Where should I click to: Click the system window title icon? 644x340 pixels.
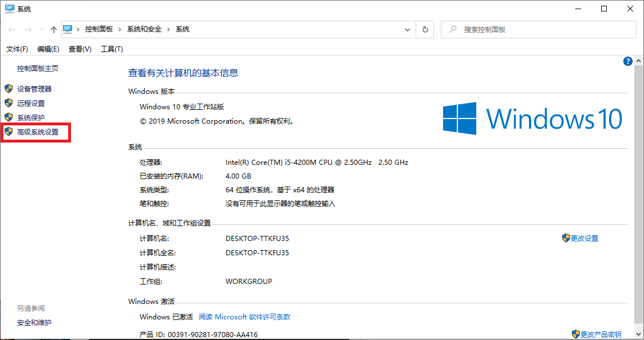(10, 8)
